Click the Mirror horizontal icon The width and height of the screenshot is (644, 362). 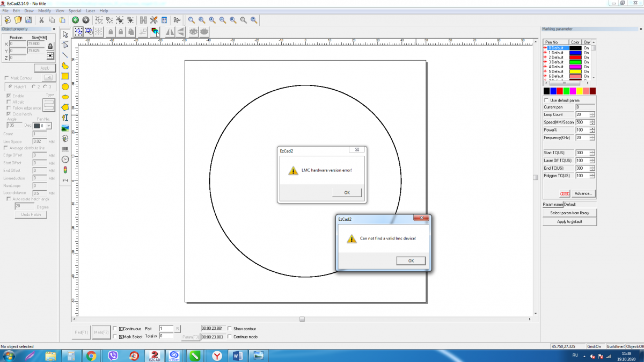click(170, 32)
